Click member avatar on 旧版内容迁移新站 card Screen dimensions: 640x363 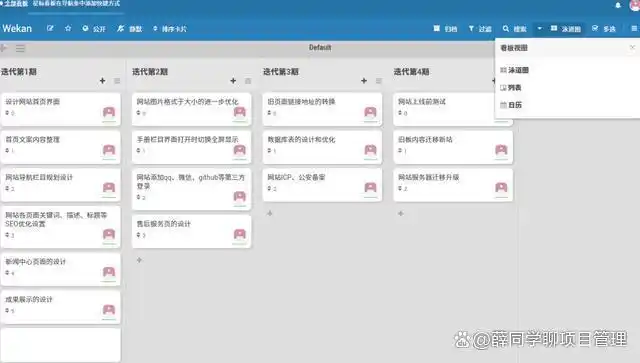(x=501, y=150)
